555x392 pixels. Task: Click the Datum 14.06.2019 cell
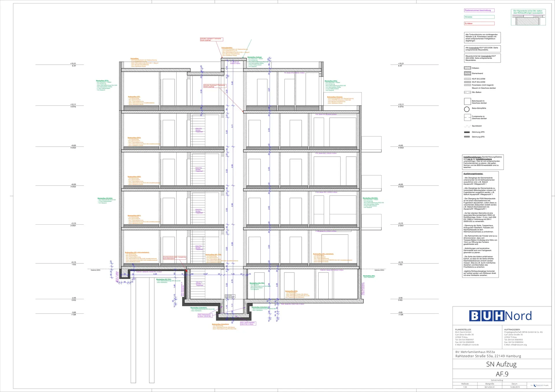(515, 387)
